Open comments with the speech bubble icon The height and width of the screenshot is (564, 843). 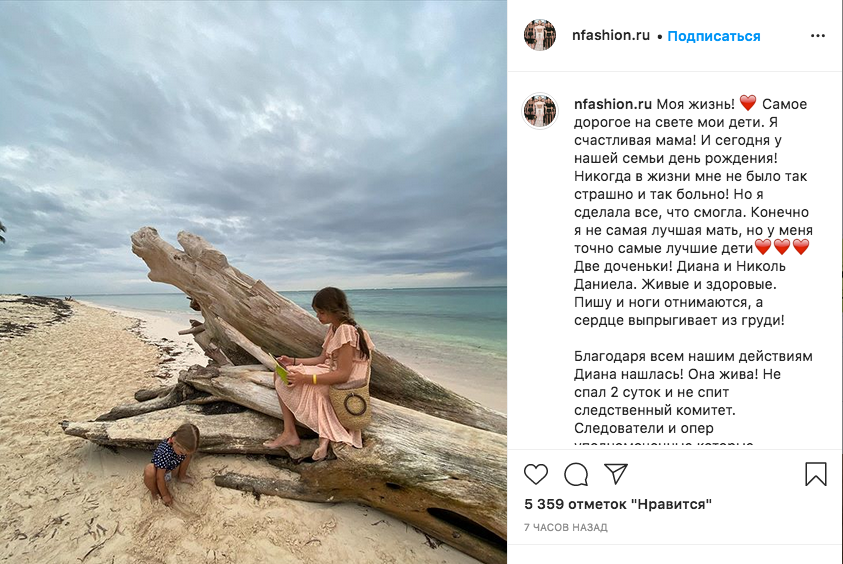pyautogui.click(x=576, y=474)
